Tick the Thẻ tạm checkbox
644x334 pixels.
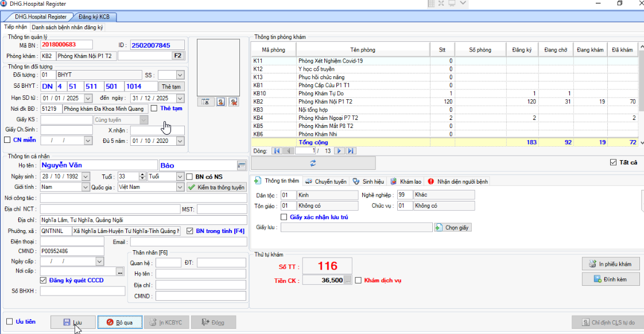click(x=154, y=108)
